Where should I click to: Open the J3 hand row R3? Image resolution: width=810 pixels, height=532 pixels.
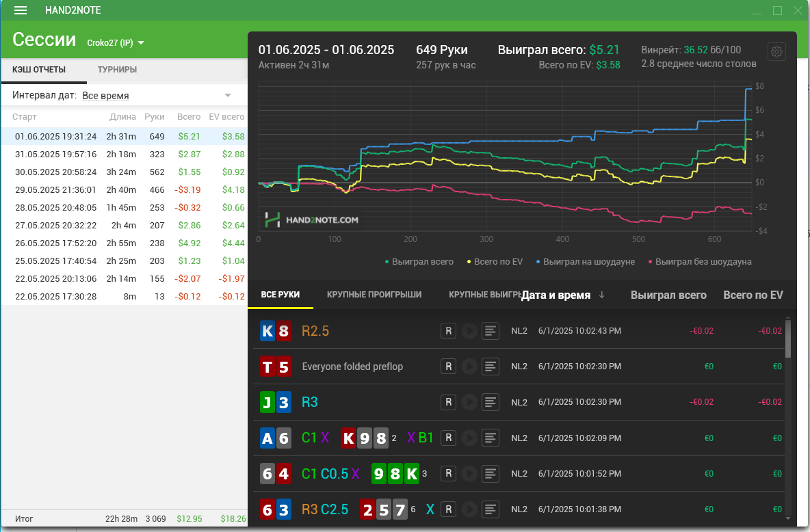(519, 402)
